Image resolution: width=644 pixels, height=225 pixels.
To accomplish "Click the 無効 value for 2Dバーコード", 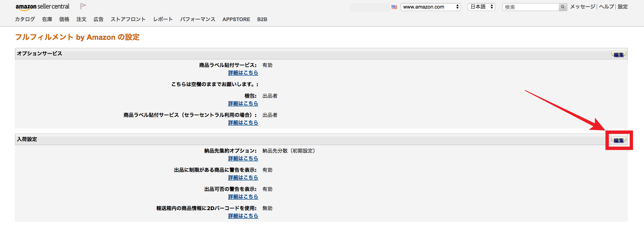I will [x=267, y=208].
